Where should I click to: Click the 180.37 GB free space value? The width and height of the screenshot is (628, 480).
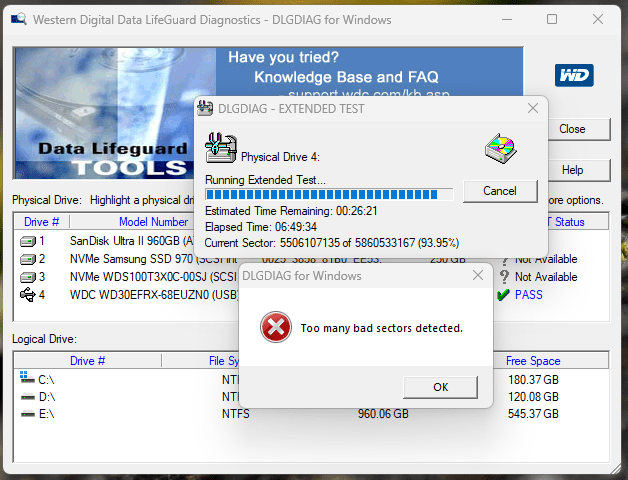(533, 379)
